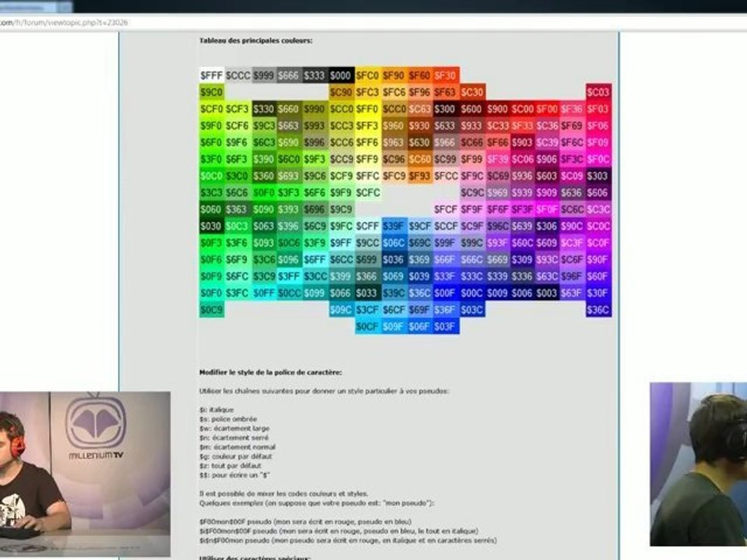Screen dimensions: 747x560
Task: Pick the white $FFF swatch
Action: point(212,75)
